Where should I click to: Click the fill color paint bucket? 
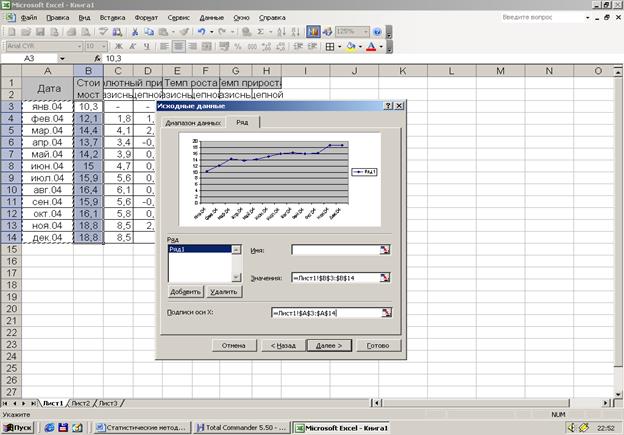pos(349,46)
